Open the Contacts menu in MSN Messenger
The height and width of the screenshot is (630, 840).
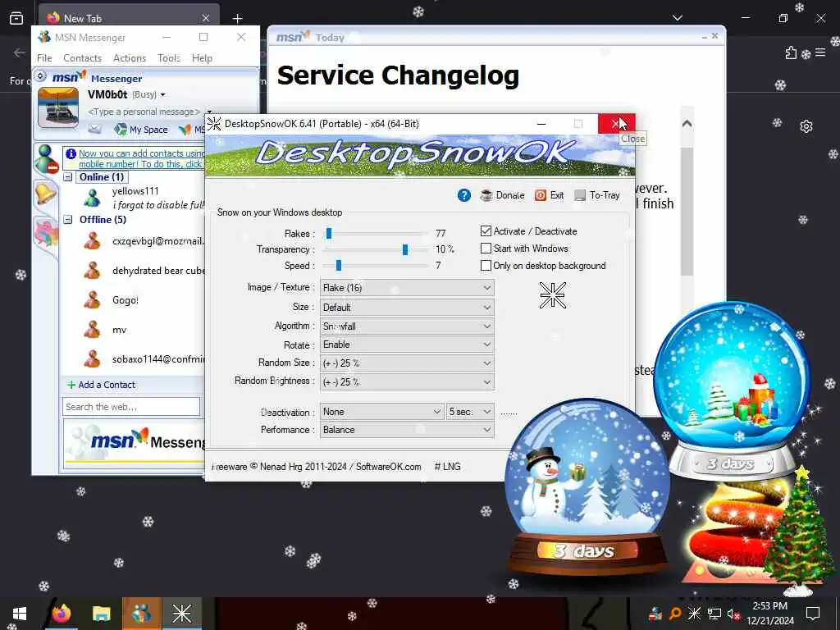point(83,58)
